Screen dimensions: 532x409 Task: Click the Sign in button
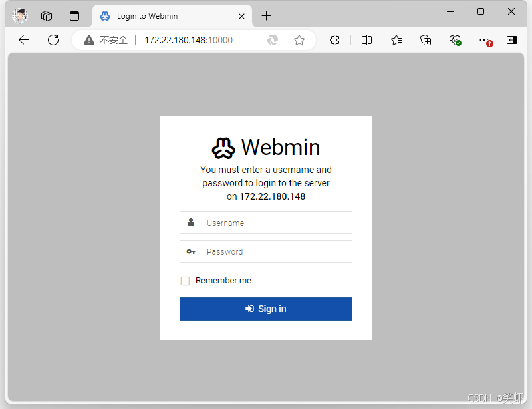[266, 309]
